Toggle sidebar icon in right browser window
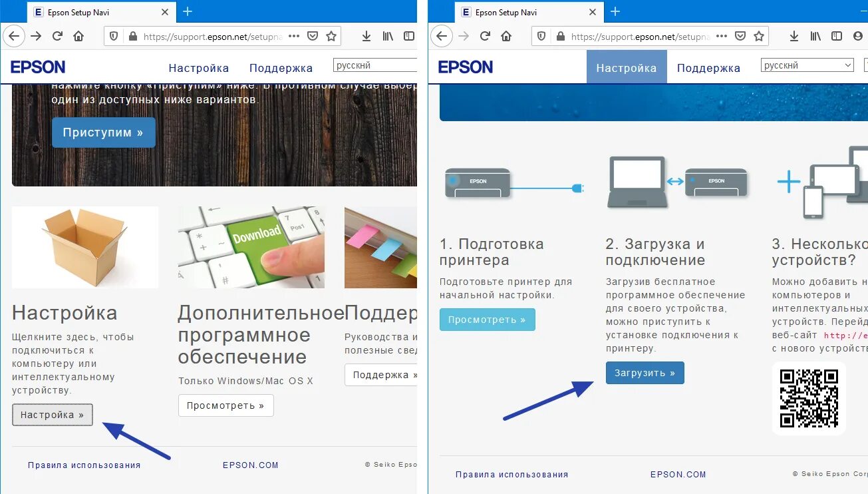The width and height of the screenshot is (868, 494). point(837,36)
